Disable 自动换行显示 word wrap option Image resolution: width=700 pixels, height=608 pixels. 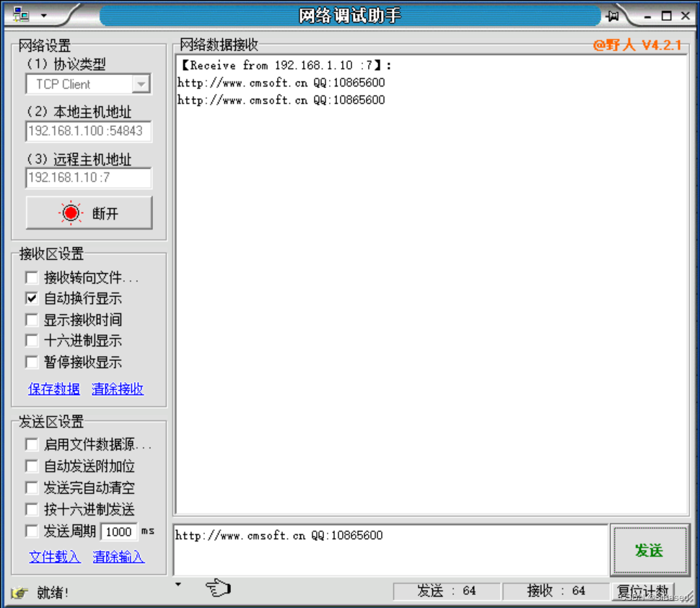[x=32, y=298]
